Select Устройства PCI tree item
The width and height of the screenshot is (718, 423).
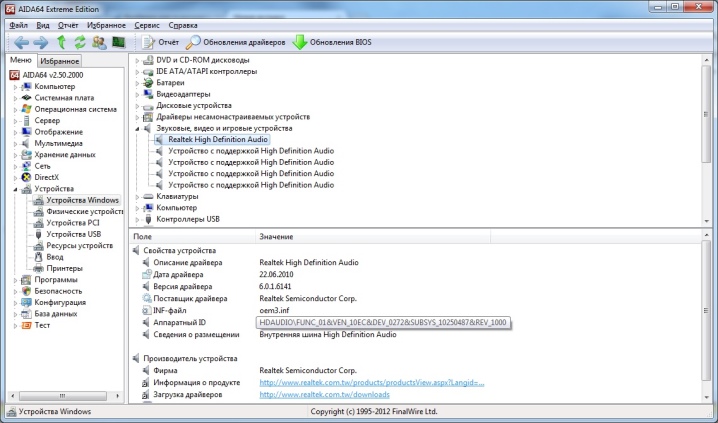pyautogui.click(x=73, y=223)
